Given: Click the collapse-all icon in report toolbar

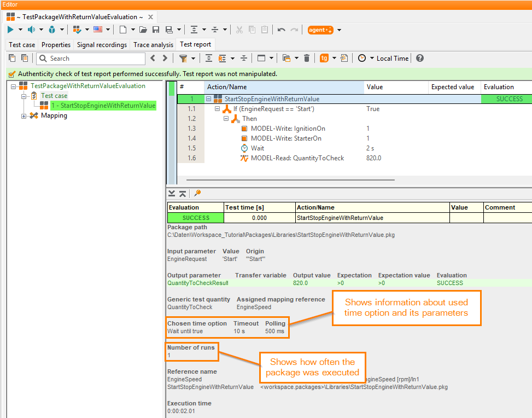Looking at the screenshot, I should (x=244, y=59).
